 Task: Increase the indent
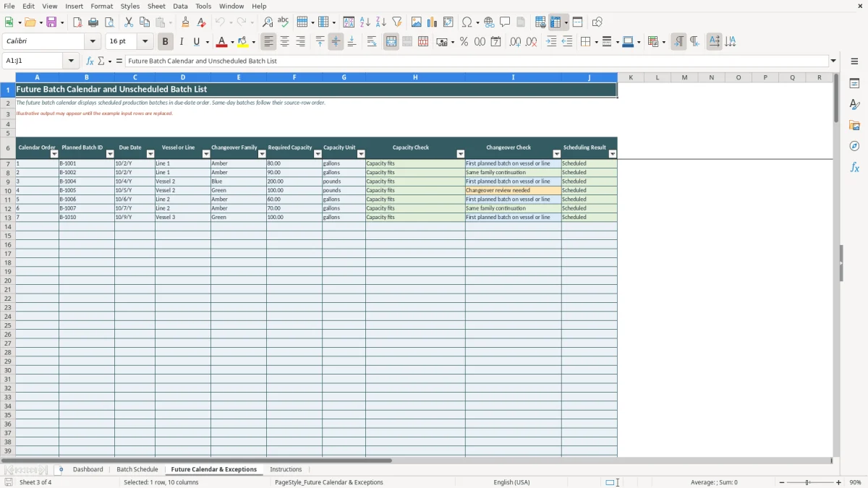point(551,42)
